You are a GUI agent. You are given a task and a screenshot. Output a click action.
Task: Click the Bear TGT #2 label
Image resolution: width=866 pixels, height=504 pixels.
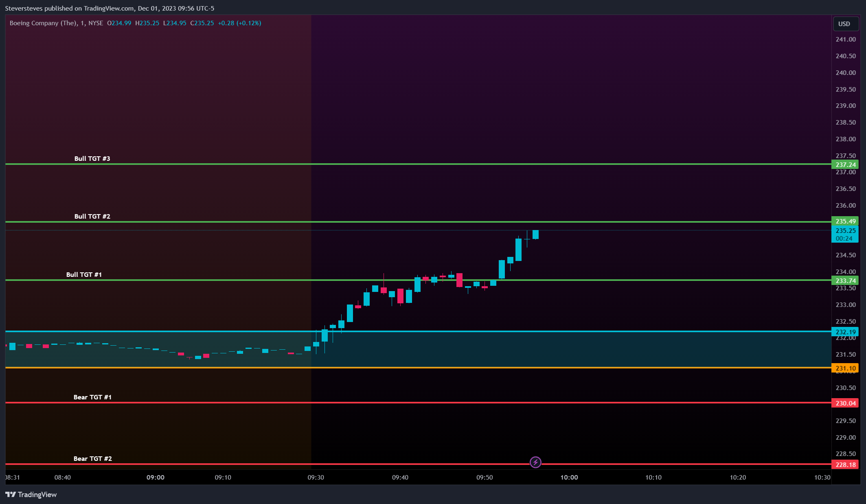point(92,458)
